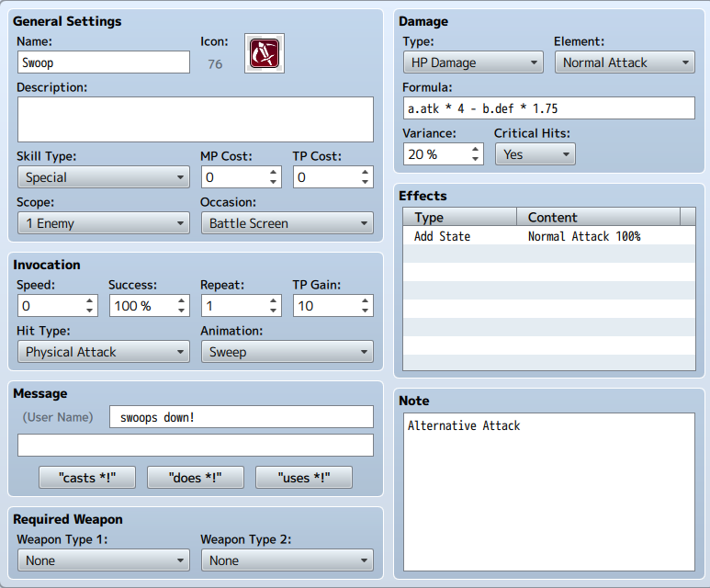710x588 pixels.
Task: Open the Occasion dropdown
Action: click(287, 223)
